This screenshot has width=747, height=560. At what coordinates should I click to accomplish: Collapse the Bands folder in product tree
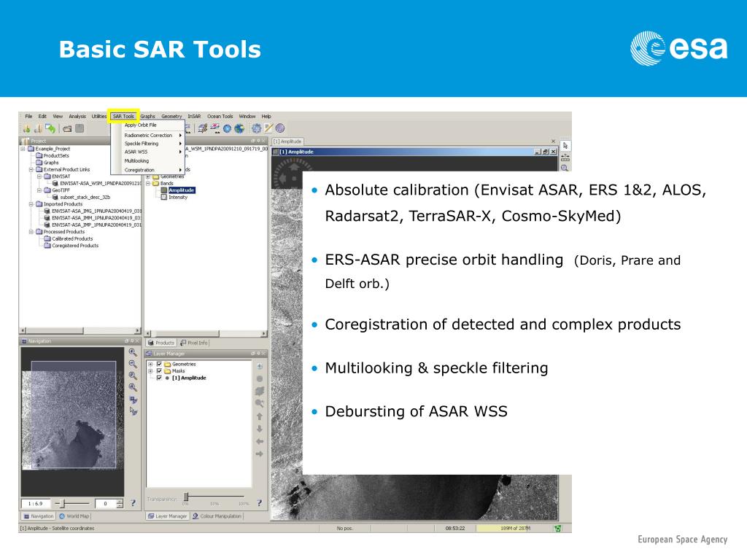[148, 183]
